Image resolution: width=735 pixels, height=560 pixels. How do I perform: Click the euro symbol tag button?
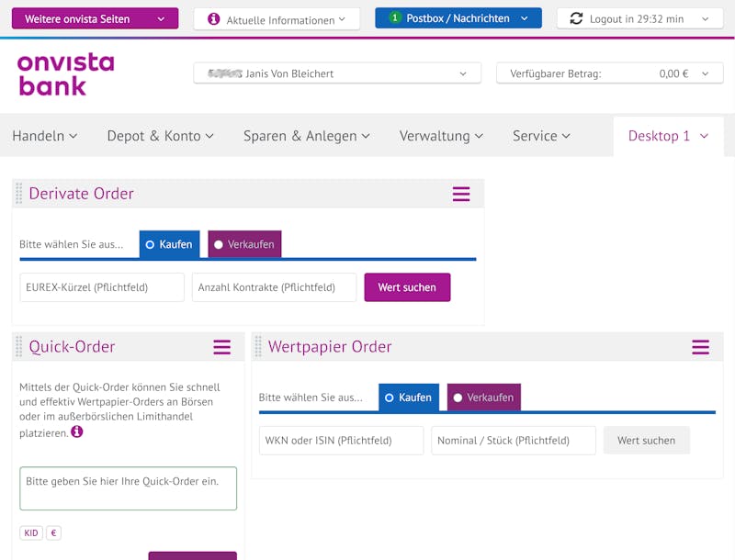pos(53,532)
